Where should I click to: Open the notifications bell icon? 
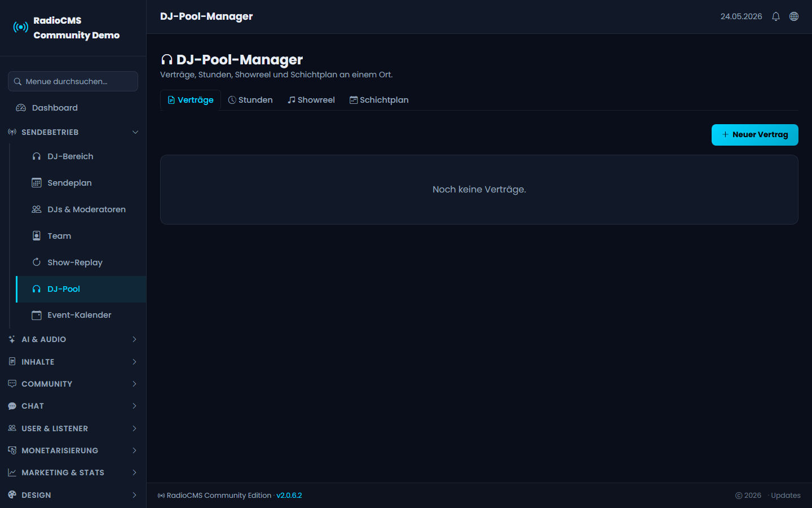[x=776, y=16]
